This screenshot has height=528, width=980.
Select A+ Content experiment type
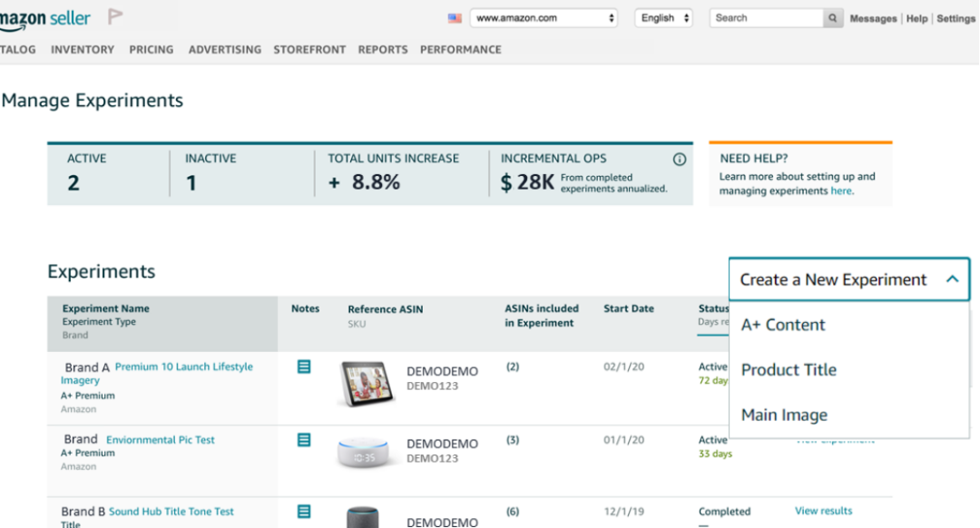[783, 325]
